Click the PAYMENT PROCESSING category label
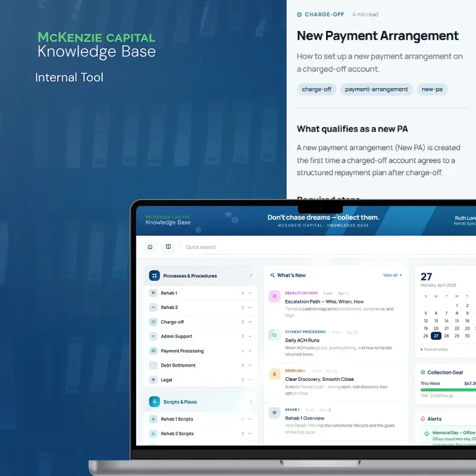The image size is (476, 476). click(x=305, y=332)
